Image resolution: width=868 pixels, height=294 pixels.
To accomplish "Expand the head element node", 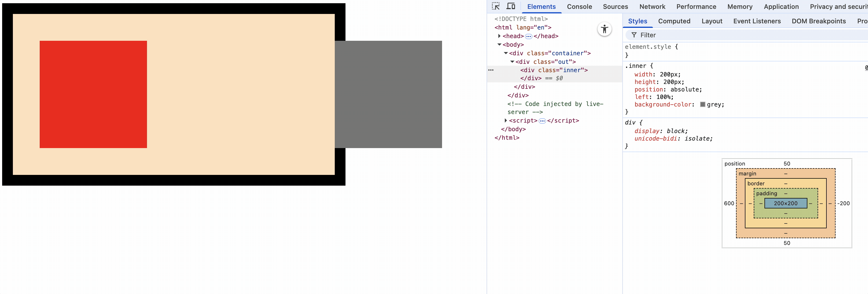I will (x=499, y=36).
